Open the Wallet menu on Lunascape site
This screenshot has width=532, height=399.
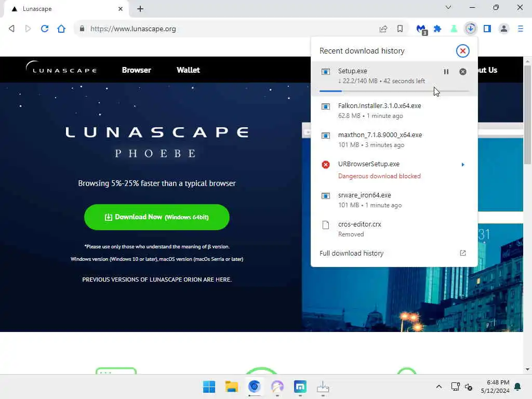pyautogui.click(x=188, y=70)
